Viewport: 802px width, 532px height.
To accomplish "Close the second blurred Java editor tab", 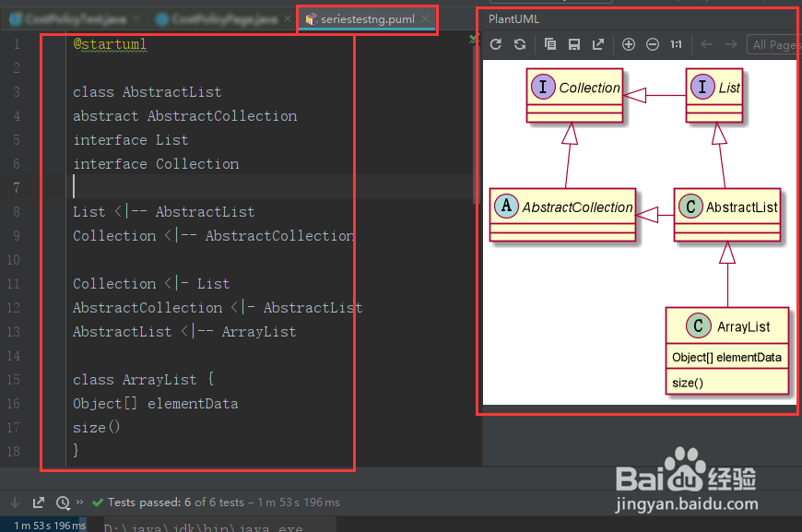I will [x=288, y=19].
